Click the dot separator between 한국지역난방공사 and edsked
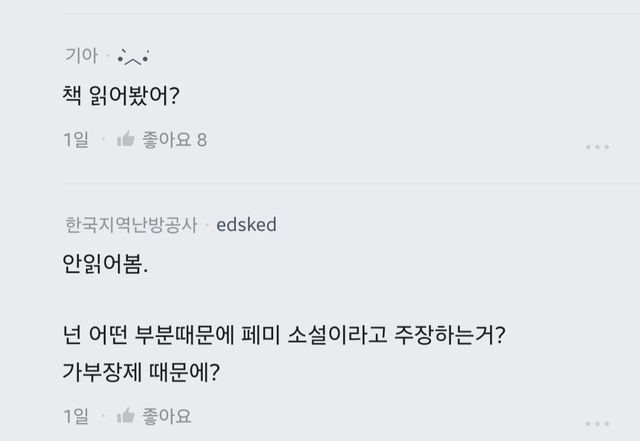Screen dimensions: 640x441 (x=208, y=226)
